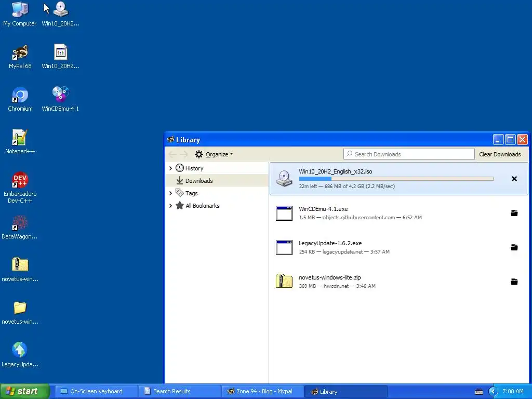
Task: Select the novetus-windows-lite.zip file name
Action: [329, 277]
